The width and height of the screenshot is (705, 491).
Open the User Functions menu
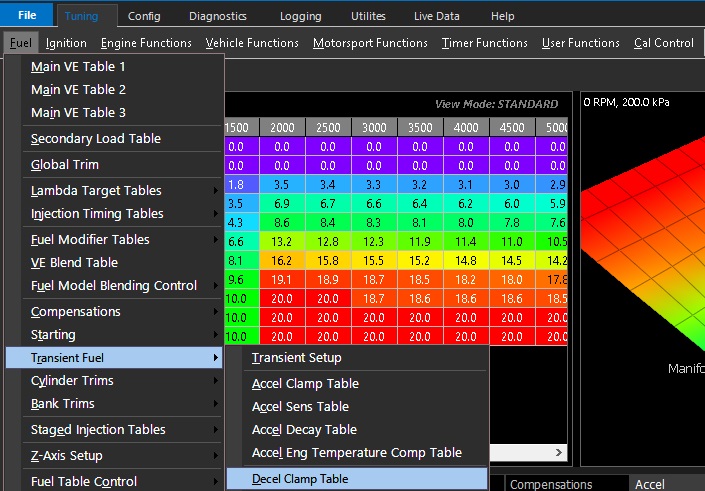click(x=580, y=43)
